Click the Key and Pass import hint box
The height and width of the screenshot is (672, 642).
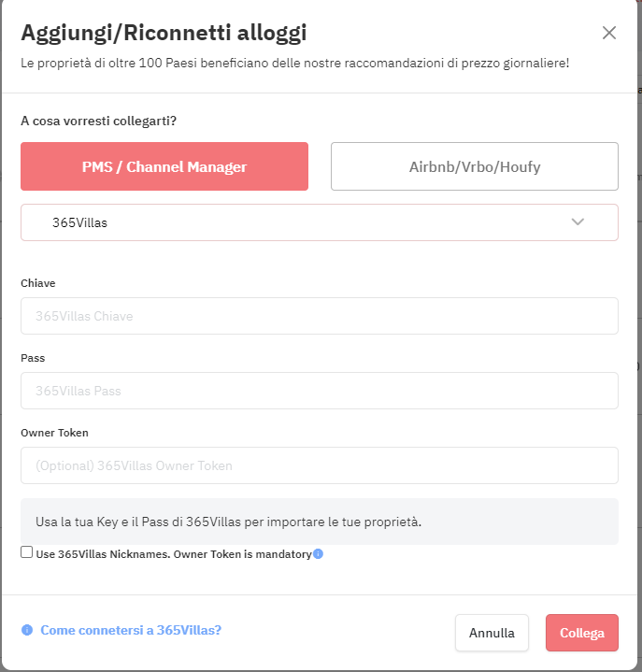pos(320,522)
